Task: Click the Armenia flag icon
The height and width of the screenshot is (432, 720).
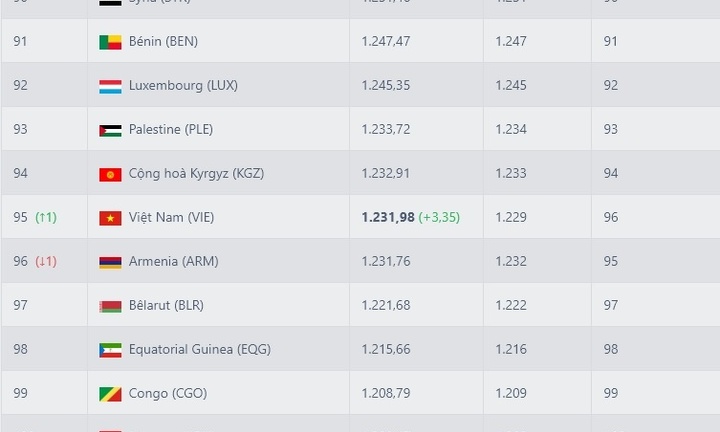Action: pyautogui.click(x=110, y=262)
